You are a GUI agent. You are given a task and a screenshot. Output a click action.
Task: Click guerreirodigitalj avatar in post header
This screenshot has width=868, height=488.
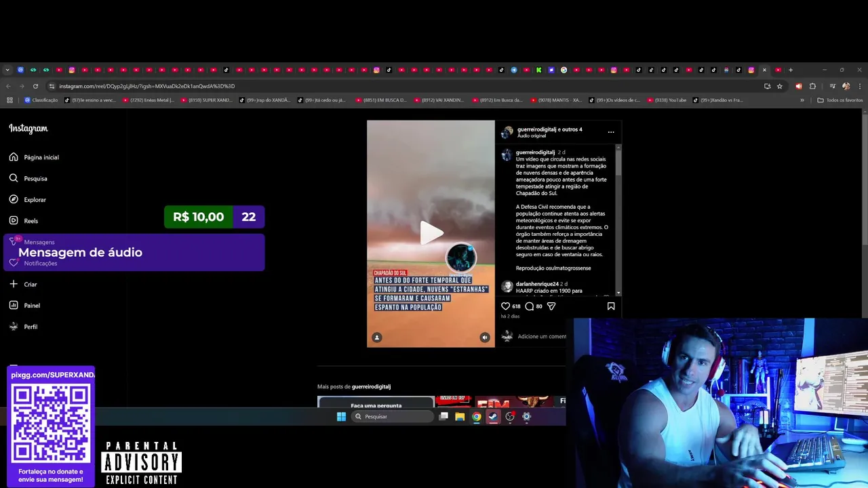(507, 132)
